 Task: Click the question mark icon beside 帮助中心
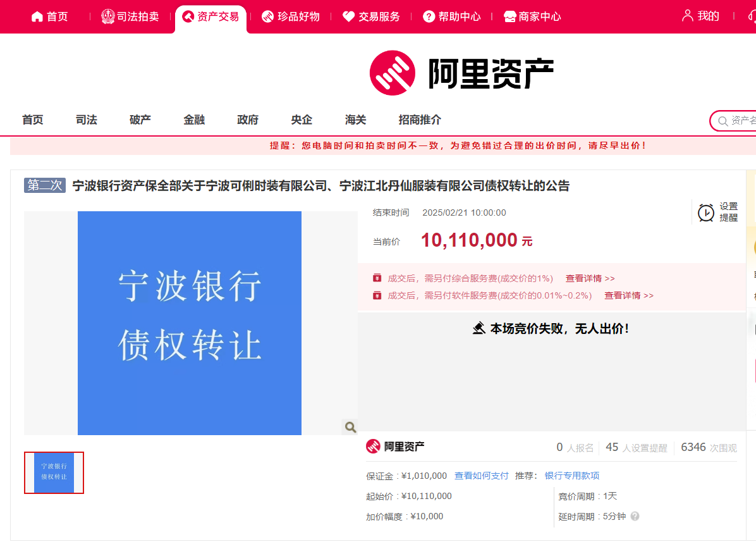(x=429, y=16)
